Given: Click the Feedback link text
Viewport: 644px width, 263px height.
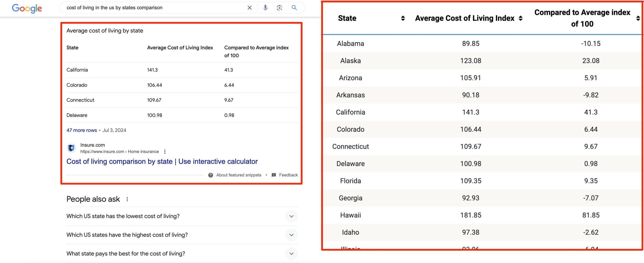Looking at the screenshot, I should (288, 175).
